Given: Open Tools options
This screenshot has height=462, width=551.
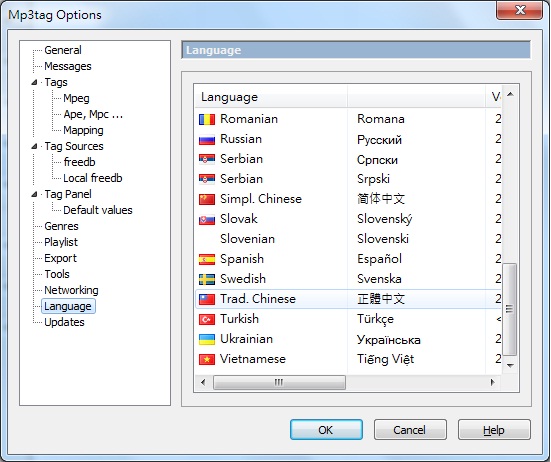Looking at the screenshot, I should click(x=57, y=274).
